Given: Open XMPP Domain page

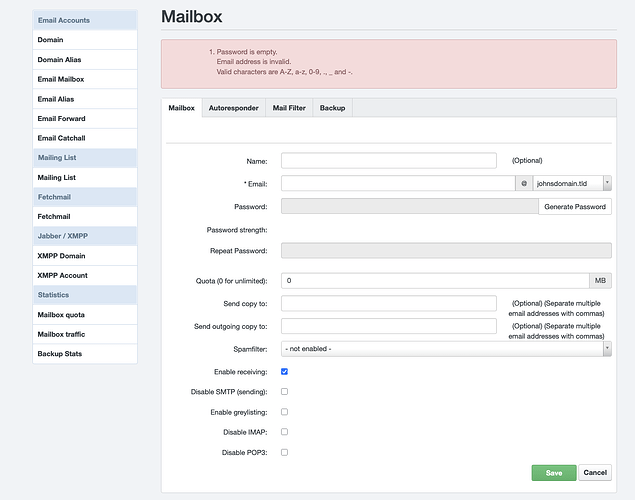Looking at the screenshot, I should coord(85,256).
